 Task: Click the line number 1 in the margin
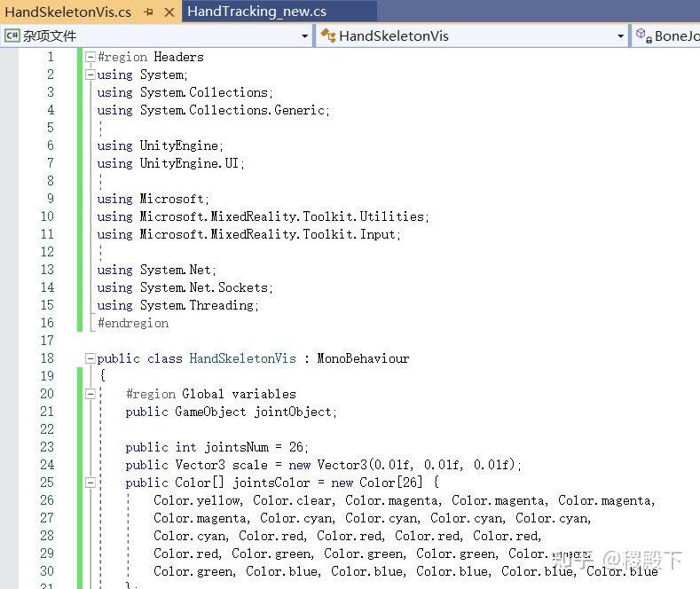point(51,57)
